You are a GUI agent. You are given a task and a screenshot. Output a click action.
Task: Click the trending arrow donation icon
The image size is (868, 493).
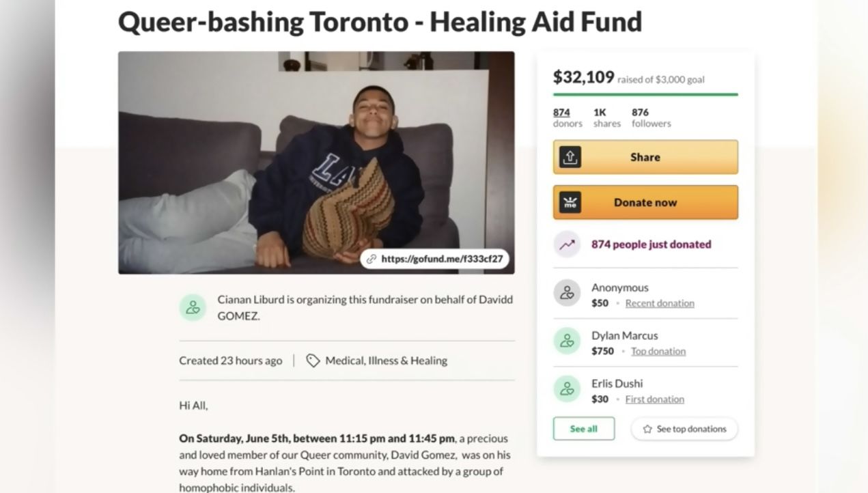coord(567,244)
